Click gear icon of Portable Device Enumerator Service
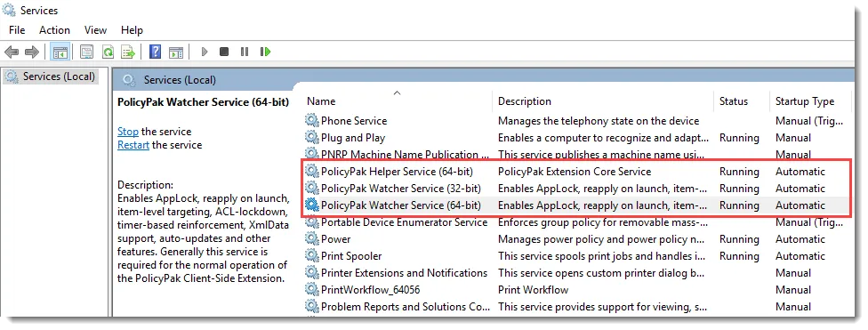This screenshot has height=330, width=868. point(312,222)
